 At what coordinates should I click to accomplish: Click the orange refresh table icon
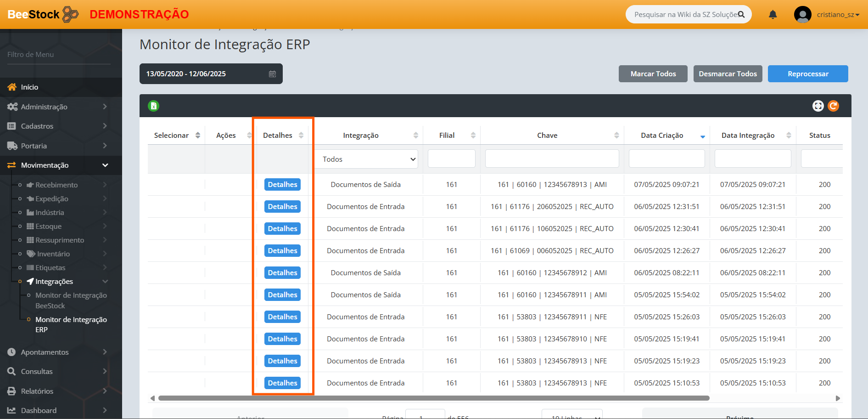[833, 106]
